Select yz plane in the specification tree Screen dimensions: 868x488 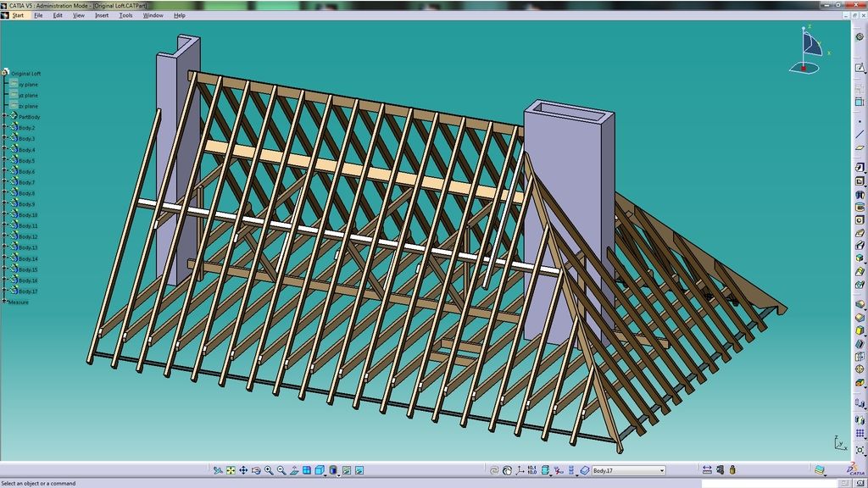point(28,95)
